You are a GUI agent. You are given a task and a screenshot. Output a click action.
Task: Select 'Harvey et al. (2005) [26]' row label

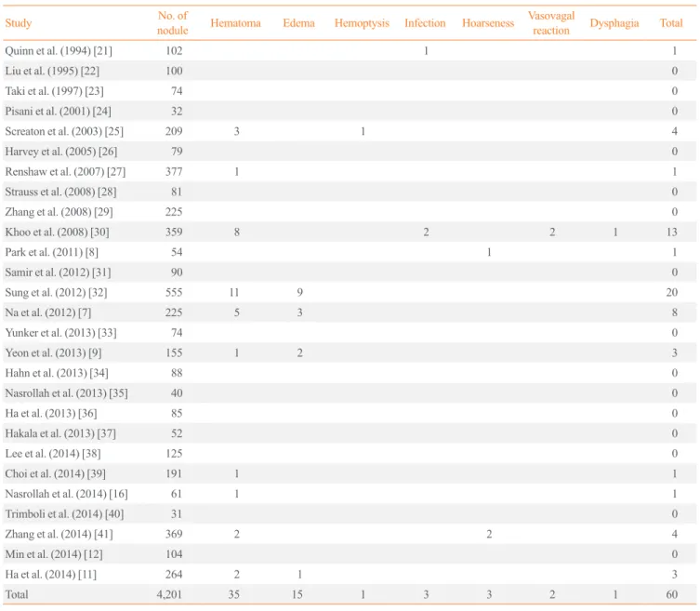click(x=61, y=152)
